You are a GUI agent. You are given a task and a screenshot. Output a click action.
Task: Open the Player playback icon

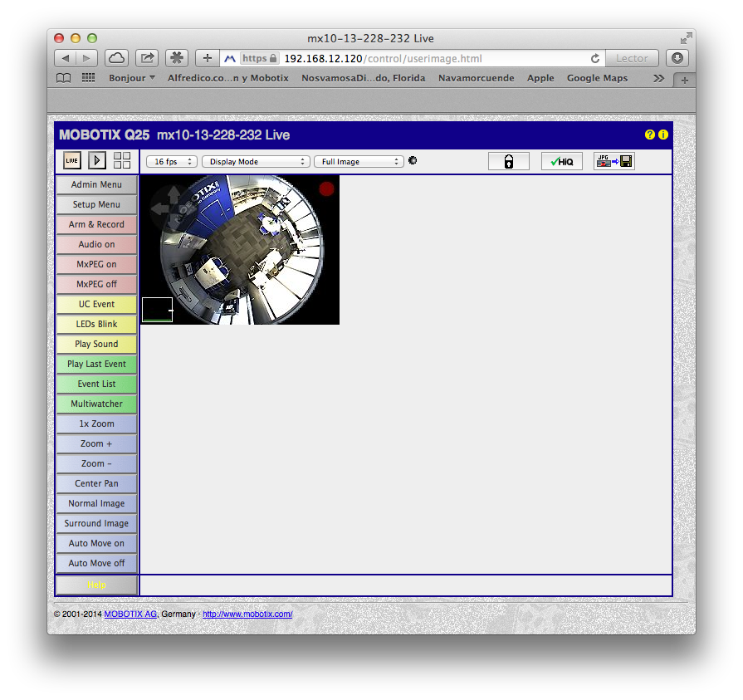97,161
